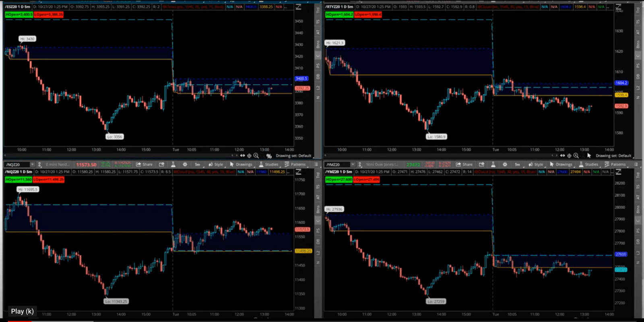Click price axis scale icon on /NQZ20 chart
This screenshot has height=322, width=644.
click(x=298, y=172)
